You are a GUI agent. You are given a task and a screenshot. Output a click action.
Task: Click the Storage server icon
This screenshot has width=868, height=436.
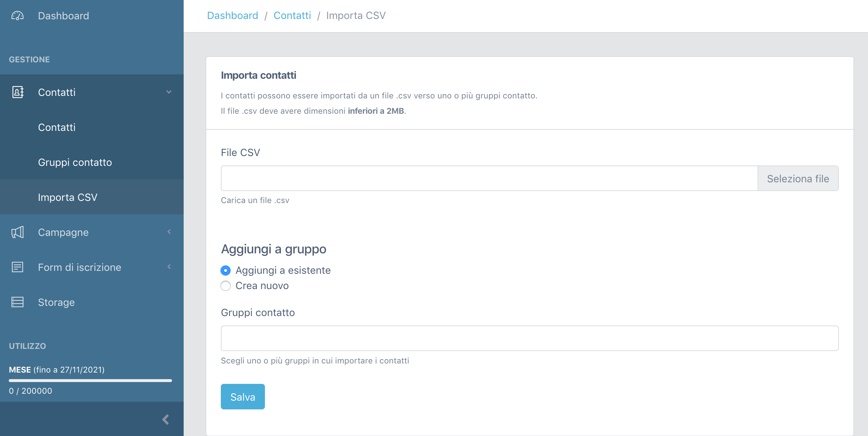coord(17,302)
